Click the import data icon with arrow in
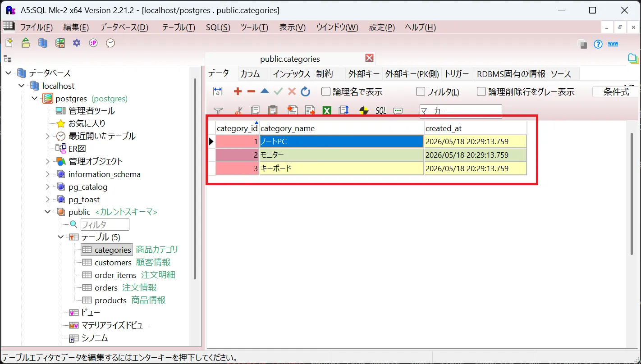This screenshot has height=364, width=641. point(293,110)
